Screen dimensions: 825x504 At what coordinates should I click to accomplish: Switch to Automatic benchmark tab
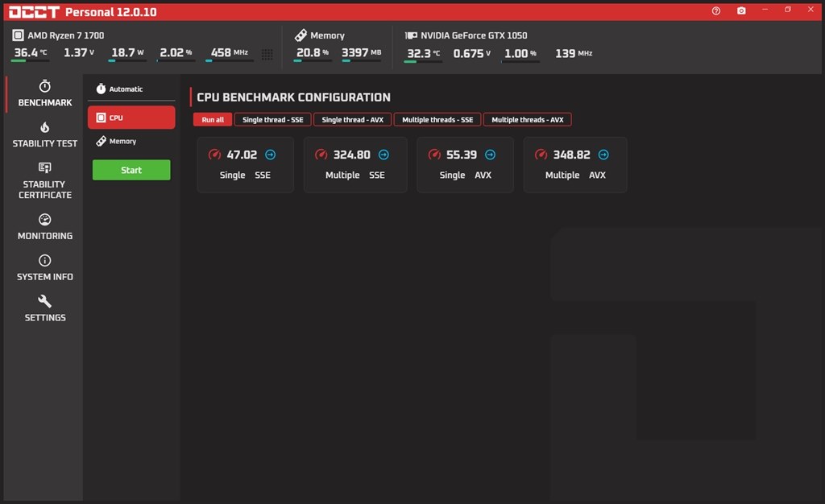point(126,89)
